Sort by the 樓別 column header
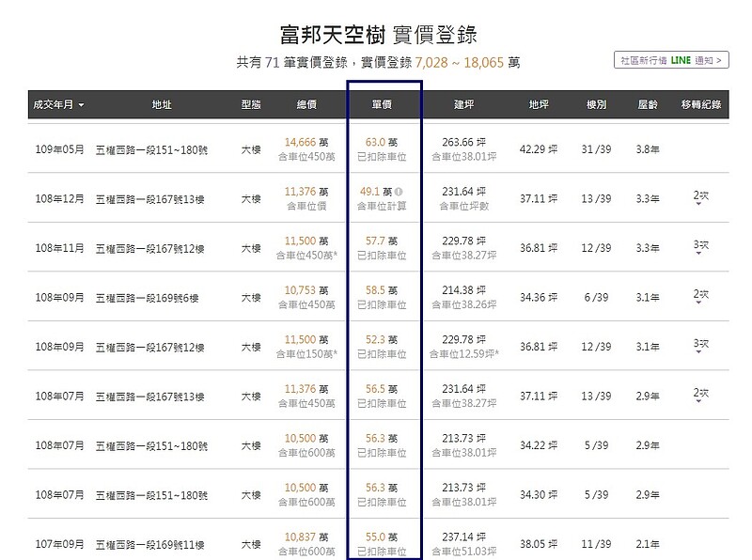The image size is (752, 560). click(597, 104)
